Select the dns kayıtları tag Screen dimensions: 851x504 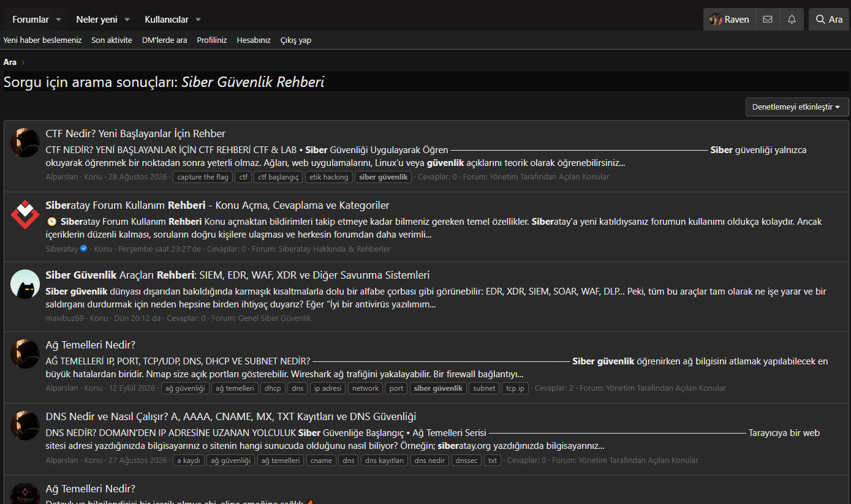384,461
